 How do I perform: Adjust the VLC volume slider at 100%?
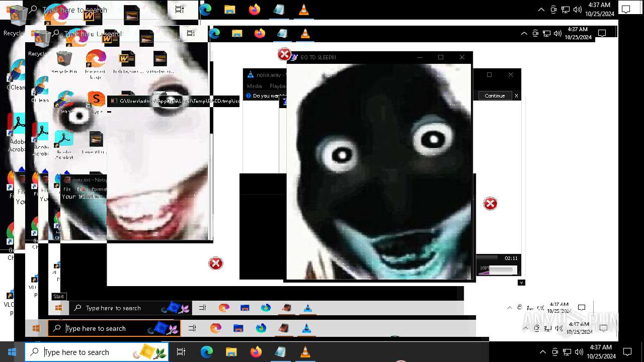(498, 270)
